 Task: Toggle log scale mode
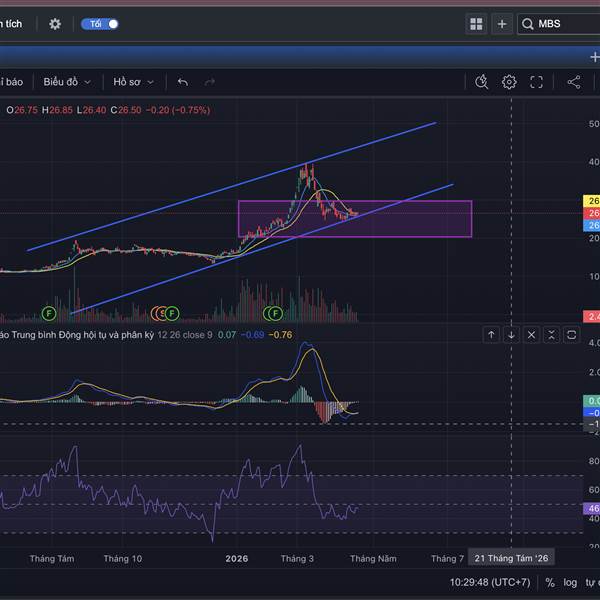point(570,582)
